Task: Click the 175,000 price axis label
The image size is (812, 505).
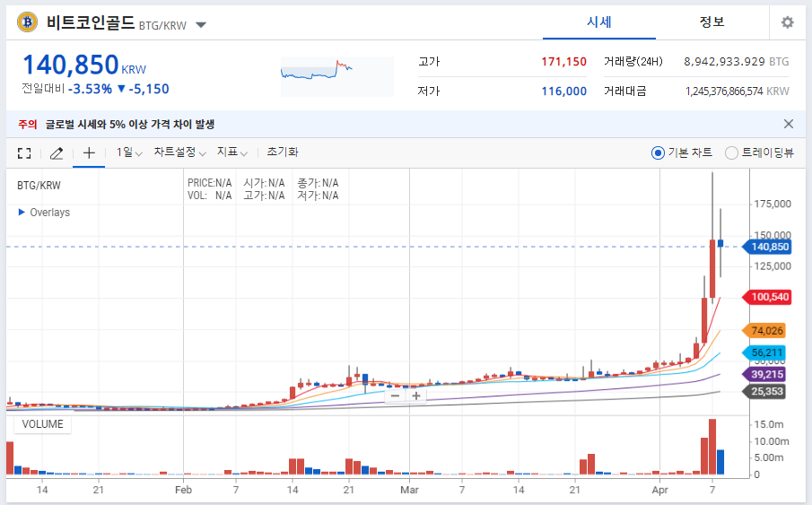Action: [773, 205]
